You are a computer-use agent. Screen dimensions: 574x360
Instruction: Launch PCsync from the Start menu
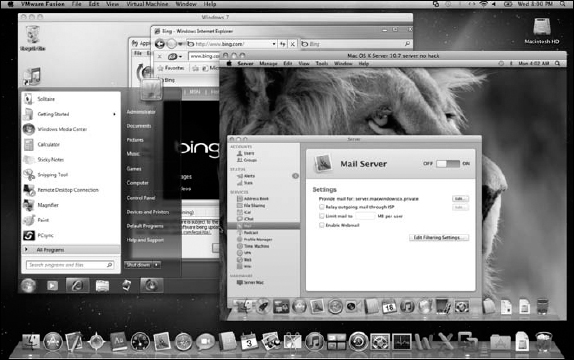(71, 235)
